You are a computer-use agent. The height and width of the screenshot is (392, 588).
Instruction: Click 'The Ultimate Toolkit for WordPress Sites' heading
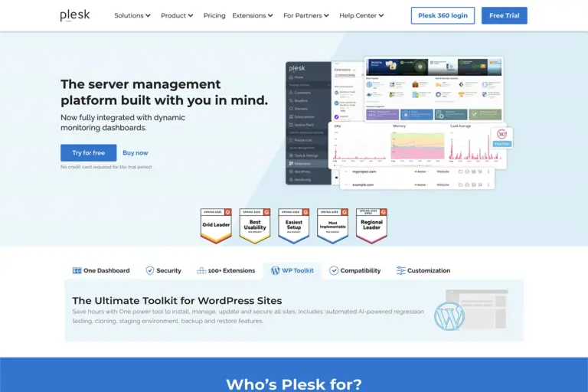point(177,300)
